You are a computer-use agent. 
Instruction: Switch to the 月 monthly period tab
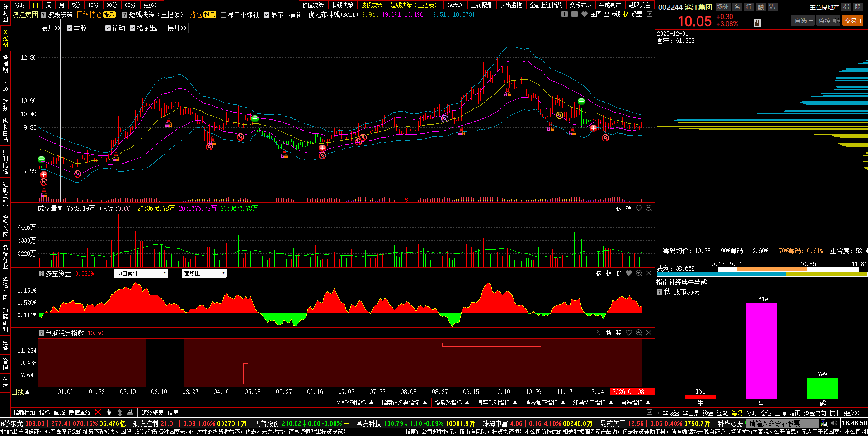coord(62,5)
